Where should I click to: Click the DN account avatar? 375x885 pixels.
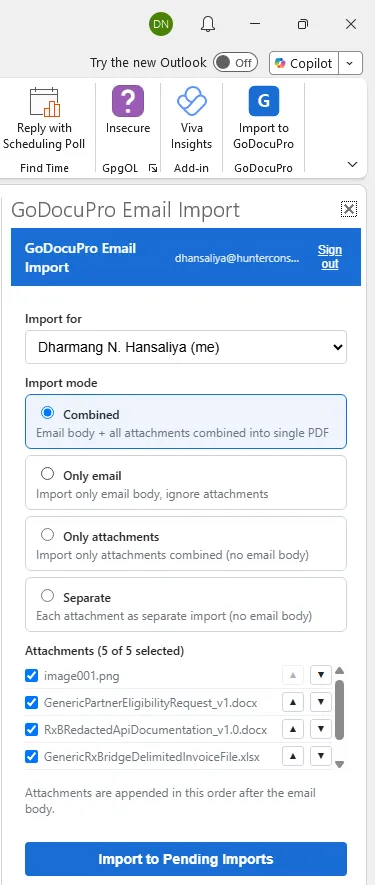click(161, 24)
